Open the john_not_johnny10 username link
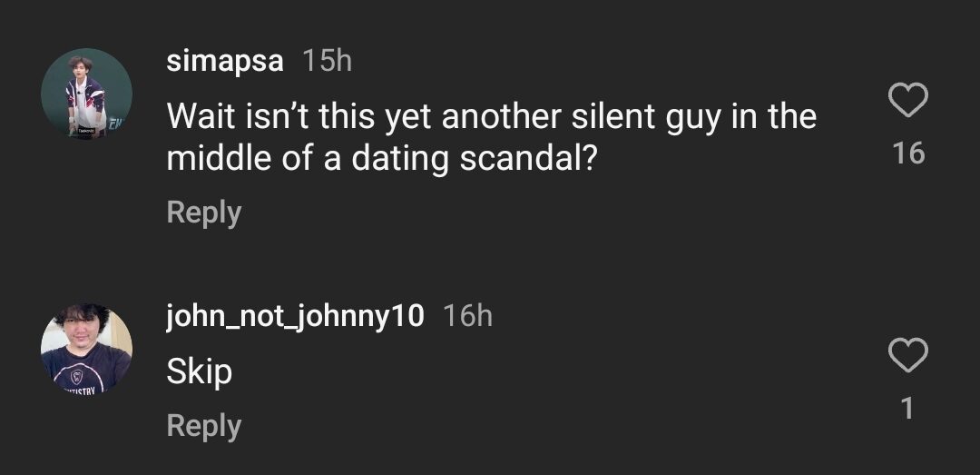 pyautogui.click(x=295, y=316)
